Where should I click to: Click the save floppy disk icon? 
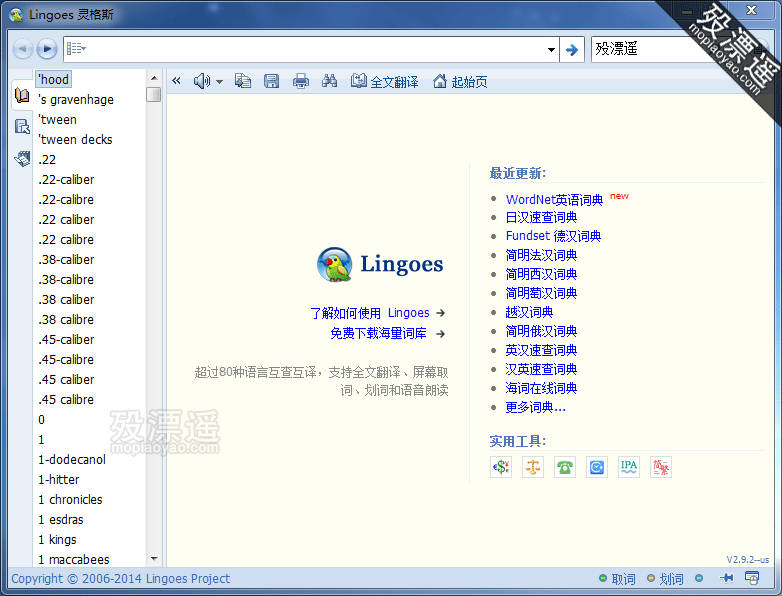[271, 80]
